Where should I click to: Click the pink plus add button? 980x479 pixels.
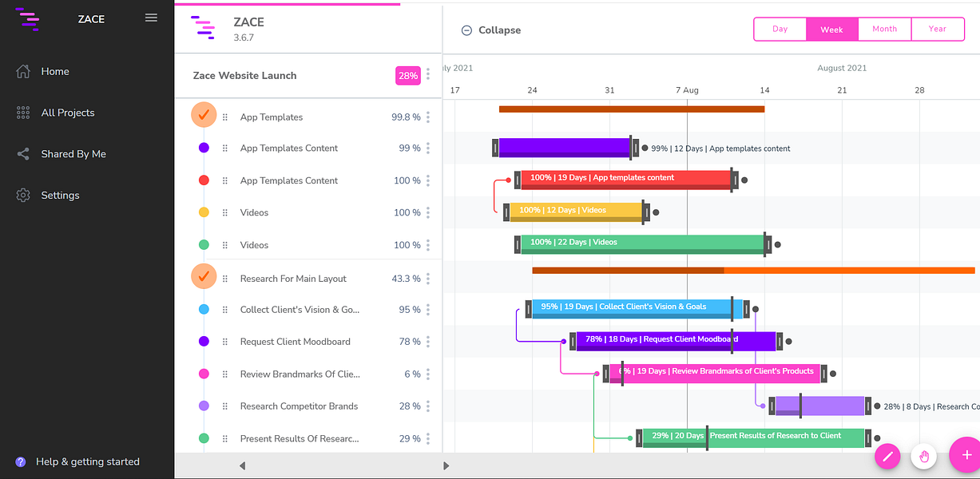pyautogui.click(x=965, y=455)
